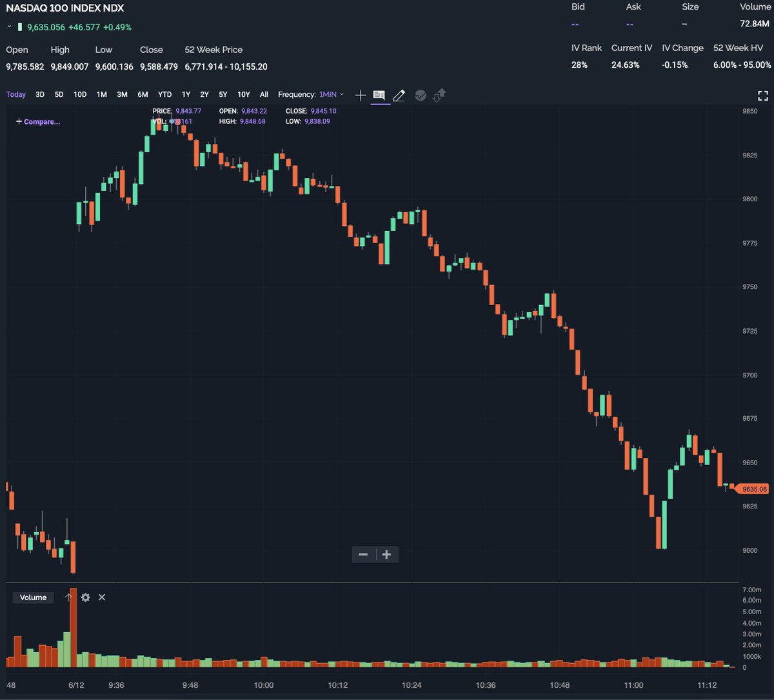Select the 1M time range
Image resolution: width=774 pixels, height=700 pixels.
[102, 94]
